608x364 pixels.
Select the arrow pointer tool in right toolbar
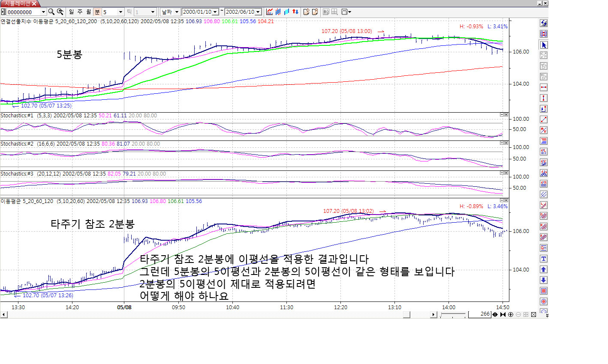coord(544,45)
